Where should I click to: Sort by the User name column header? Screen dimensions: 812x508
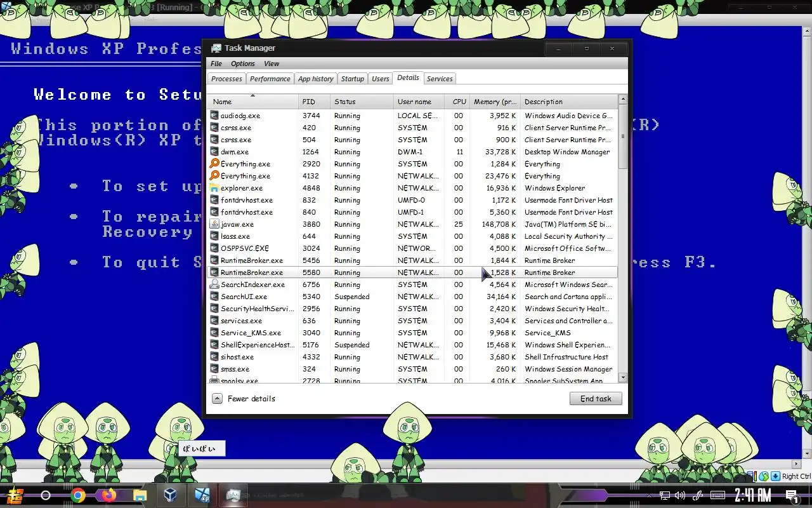(x=419, y=102)
